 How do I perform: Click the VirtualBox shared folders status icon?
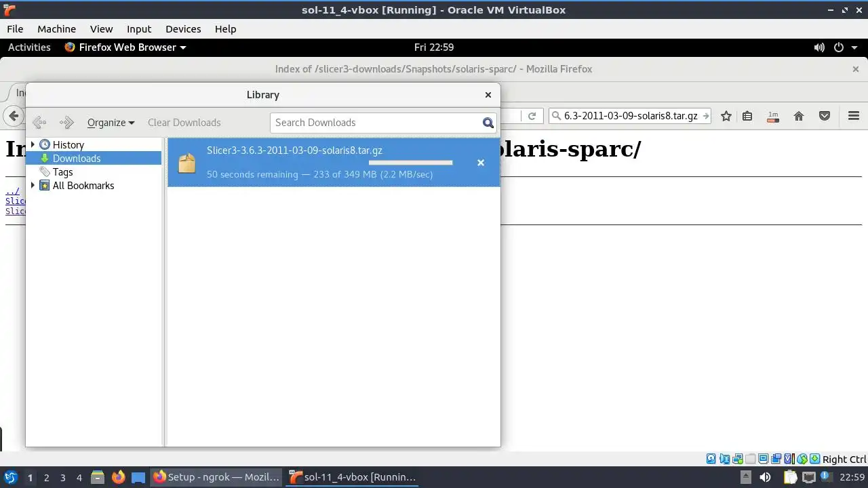point(750,459)
